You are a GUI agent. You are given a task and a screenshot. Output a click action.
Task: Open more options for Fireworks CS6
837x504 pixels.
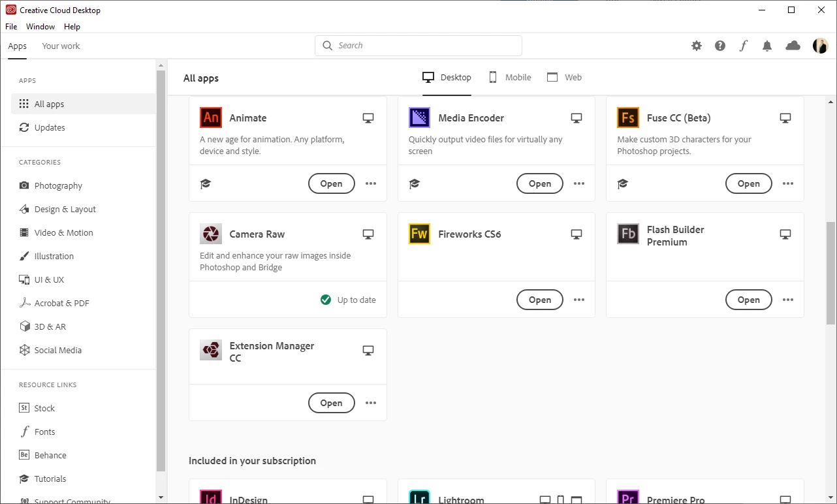(x=579, y=300)
